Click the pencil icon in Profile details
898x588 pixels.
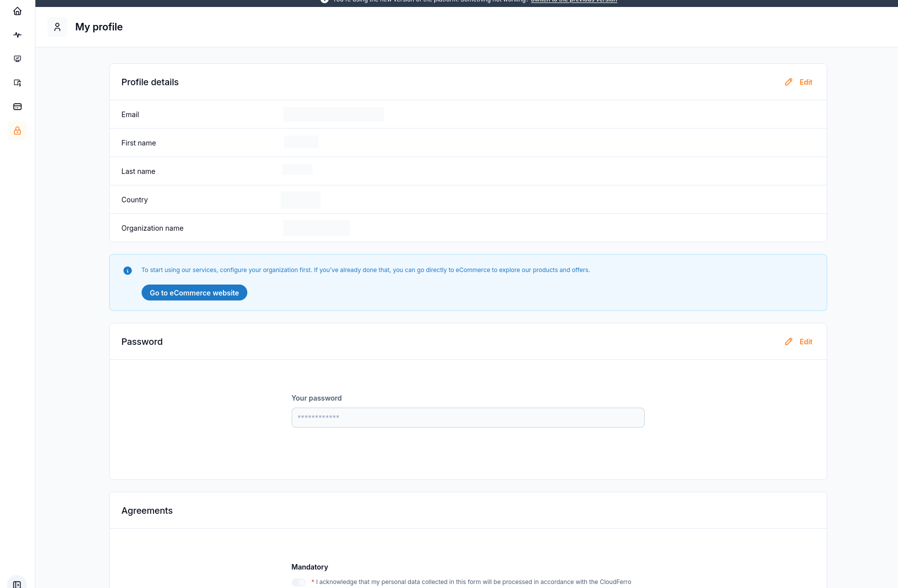point(788,82)
